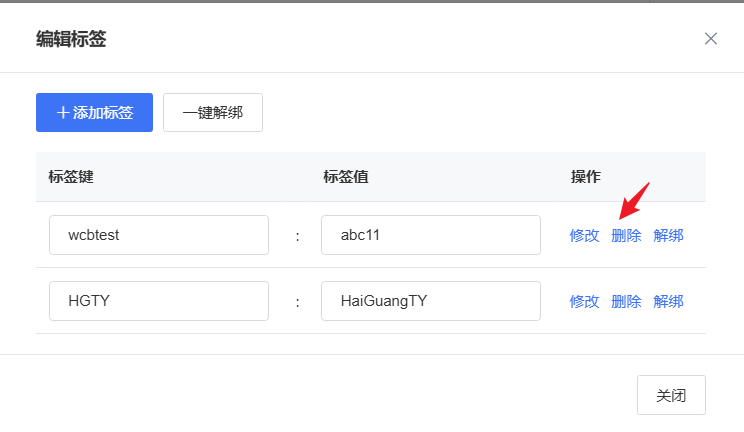The width and height of the screenshot is (744, 432).
Task: Click the 关闭 button
Action: pos(671,395)
